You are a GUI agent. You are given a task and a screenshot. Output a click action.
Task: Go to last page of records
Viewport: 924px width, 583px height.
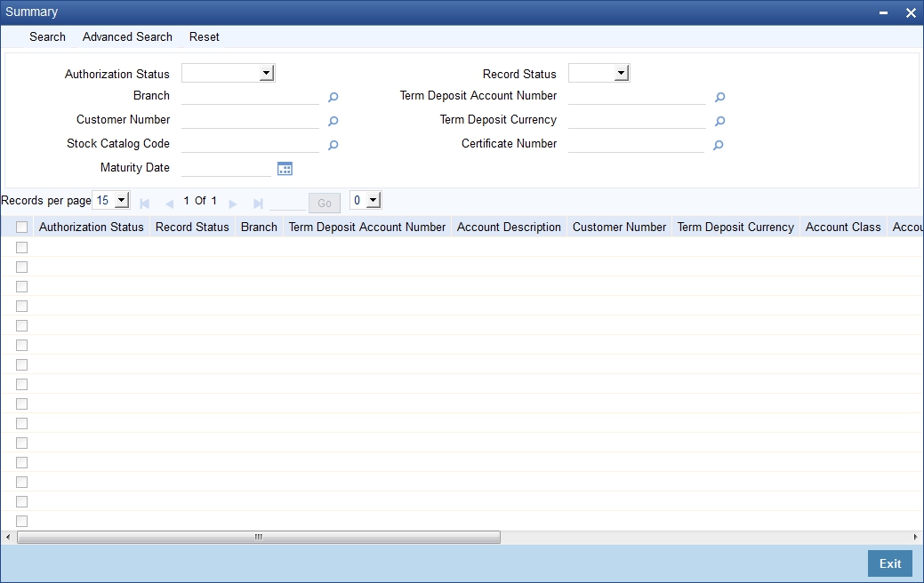pyautogui.click(x=258, y=204)
